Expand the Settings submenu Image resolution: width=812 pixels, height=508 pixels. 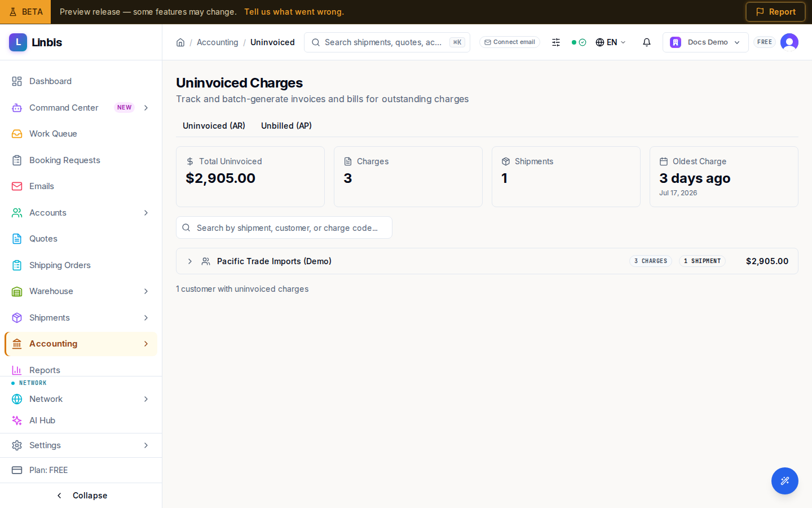(146, 445)
